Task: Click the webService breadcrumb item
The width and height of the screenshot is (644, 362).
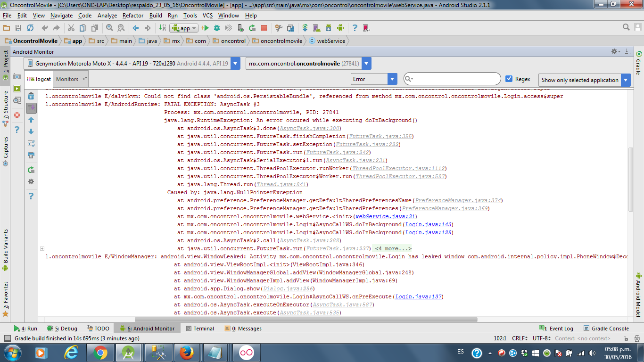Action: tap(327, 41)
